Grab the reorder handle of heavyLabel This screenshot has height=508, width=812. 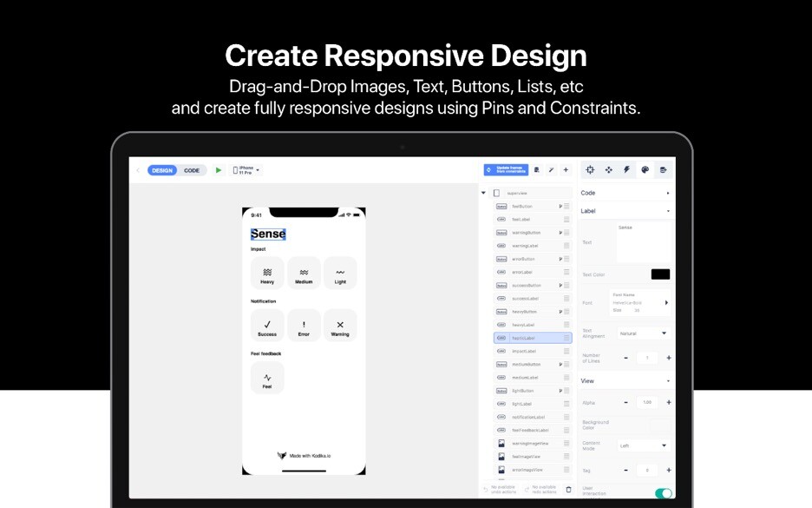pyautogui.click(x=566, y=325)
